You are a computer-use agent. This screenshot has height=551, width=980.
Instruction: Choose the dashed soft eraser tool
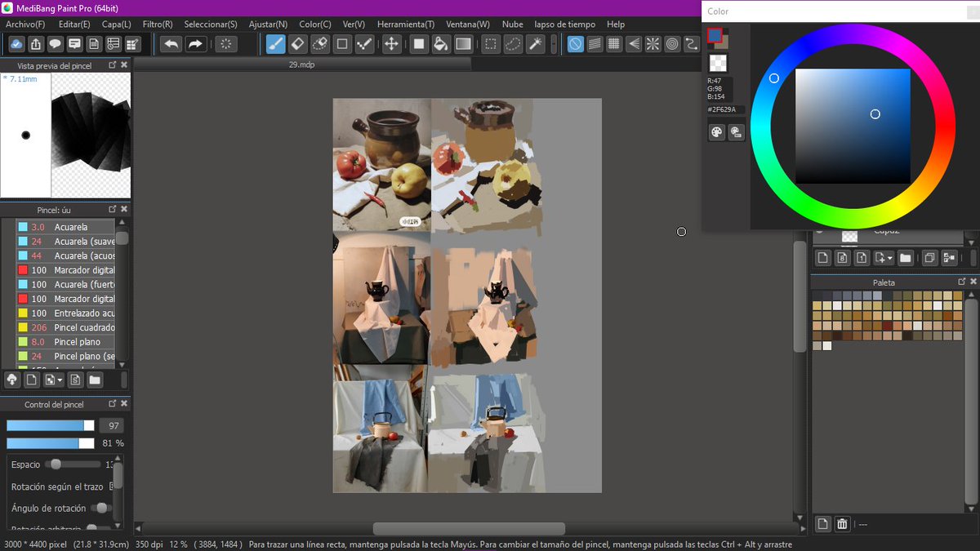click(320, 44)
